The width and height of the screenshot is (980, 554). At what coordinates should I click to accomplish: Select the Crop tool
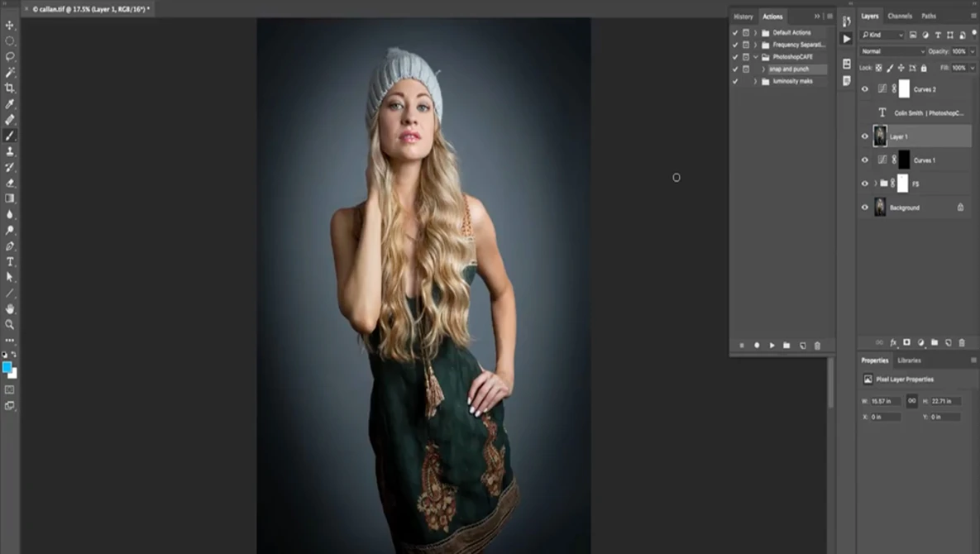(x=10, y=88)
